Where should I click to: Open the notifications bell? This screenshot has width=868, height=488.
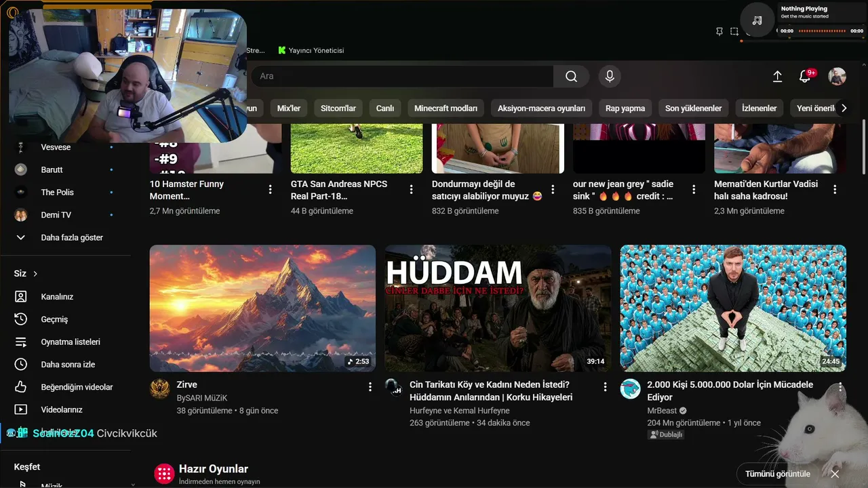pyautogui.click(x=805, y=77)
